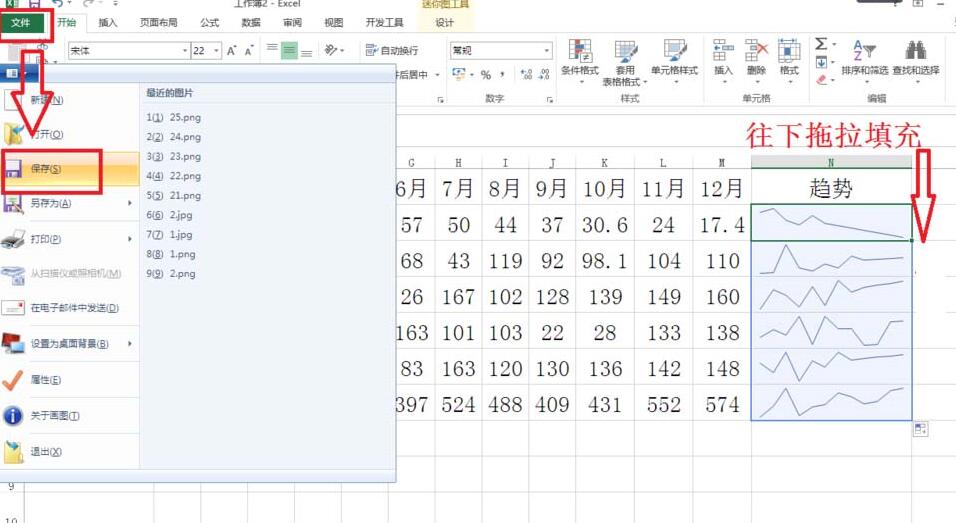
Task: Expand the Save As (另存为) submenu
Action: pyautogui.click(x=130, y=204)
